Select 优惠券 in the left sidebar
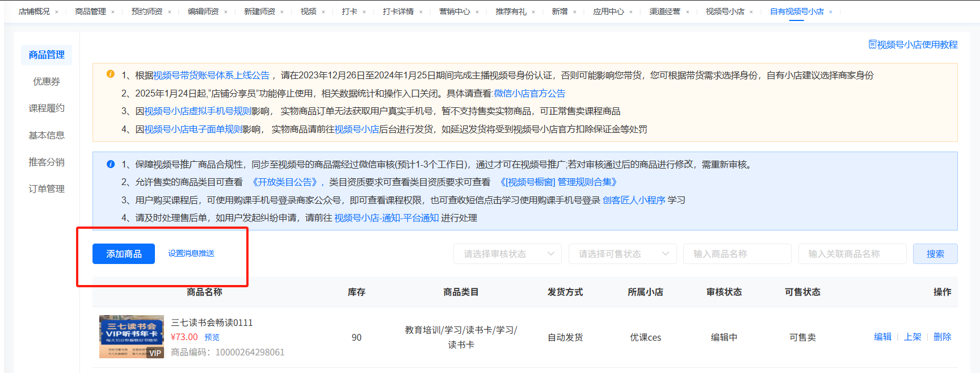Viewport: 980px width, 373px height. (47, 81)
